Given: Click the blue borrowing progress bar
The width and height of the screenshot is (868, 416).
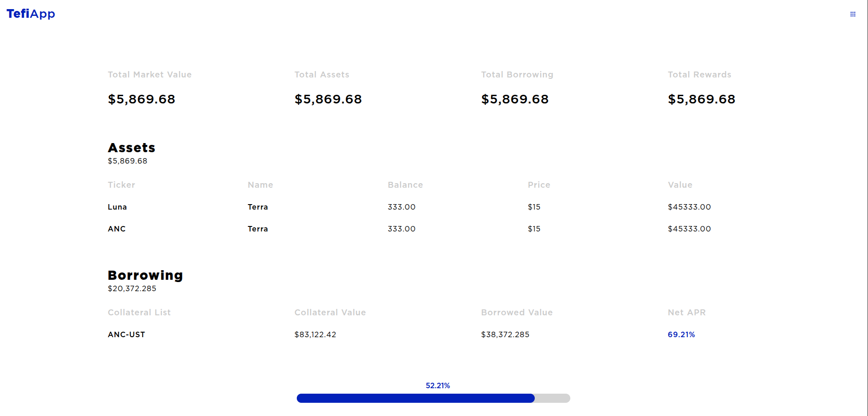Looking at the screenshot, I should (x=415, y=398).
